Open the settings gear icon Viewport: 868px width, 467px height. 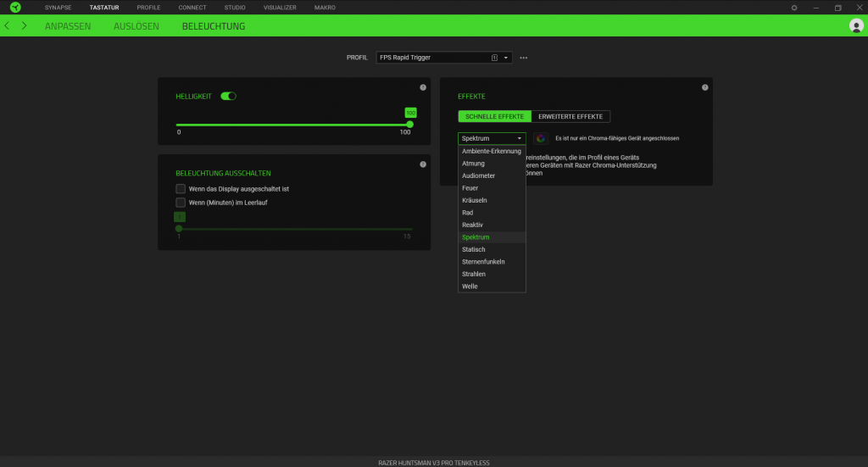pos(794,8)
